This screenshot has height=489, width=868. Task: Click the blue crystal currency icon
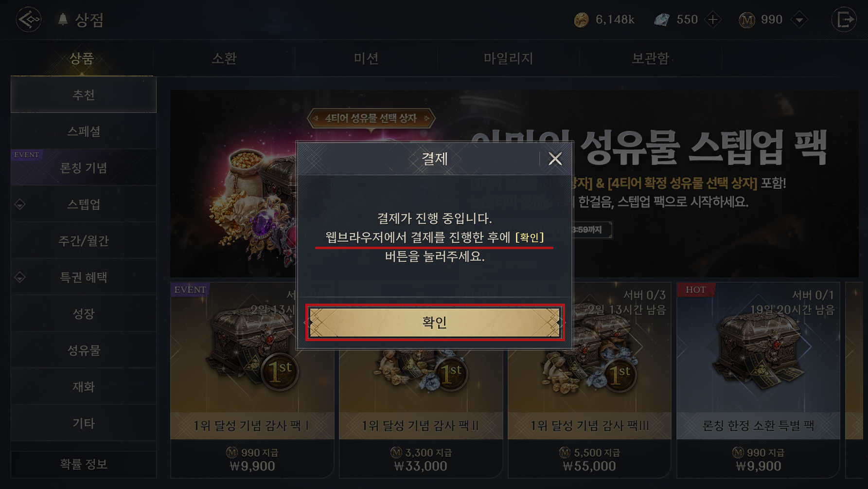662,20
